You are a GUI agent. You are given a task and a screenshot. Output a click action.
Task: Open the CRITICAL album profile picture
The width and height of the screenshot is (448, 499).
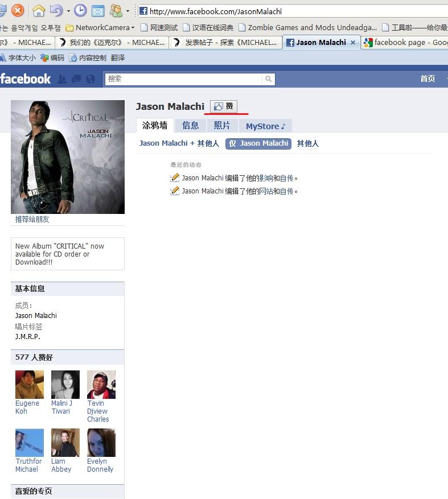point(68,157)
